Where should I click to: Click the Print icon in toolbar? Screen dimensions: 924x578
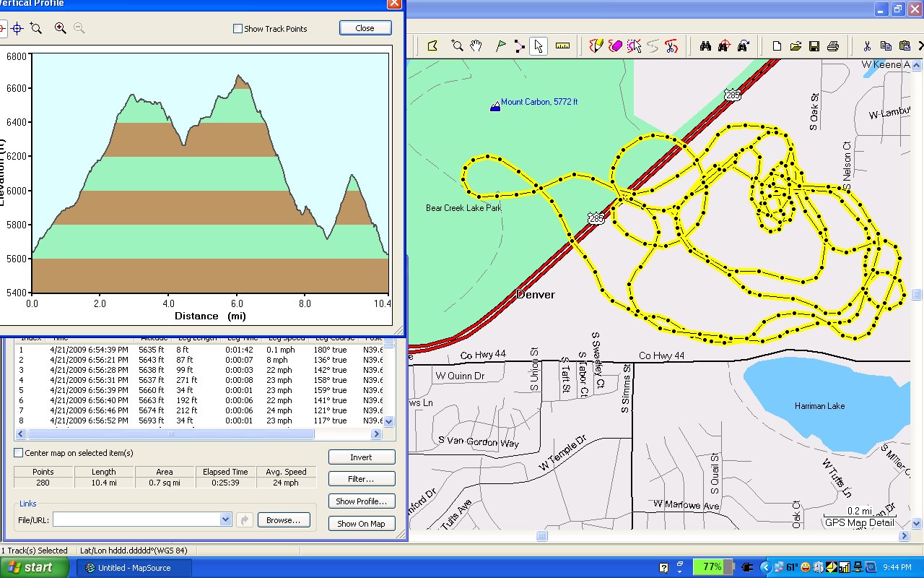832,46
